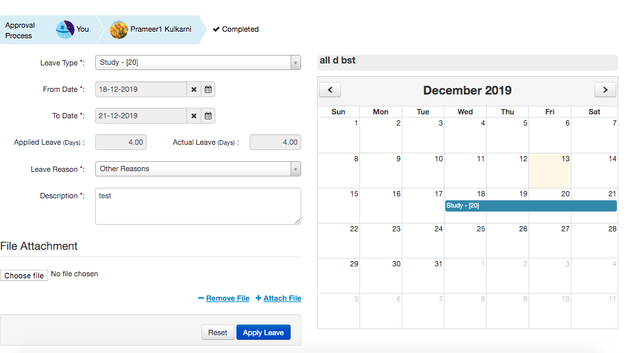Expand the Leave Type dropdown
The height and width of the screenshot is (353, 644).
tap(295, 63)
